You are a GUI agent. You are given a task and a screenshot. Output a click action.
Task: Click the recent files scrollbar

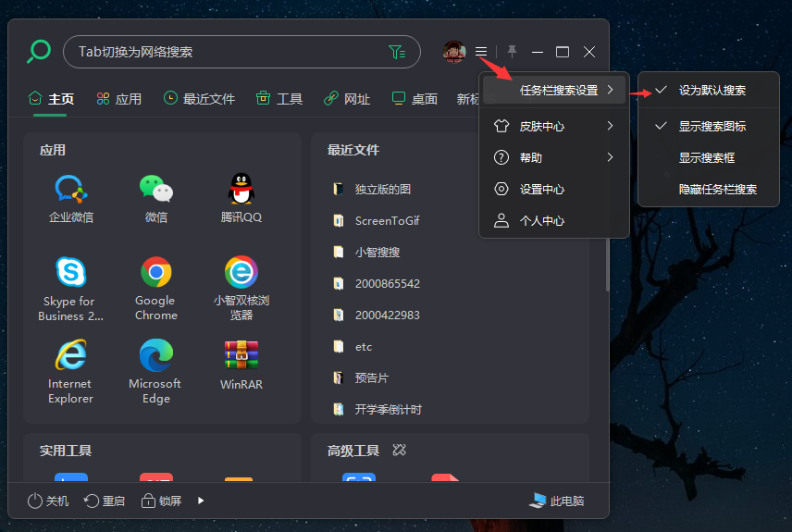607,265
